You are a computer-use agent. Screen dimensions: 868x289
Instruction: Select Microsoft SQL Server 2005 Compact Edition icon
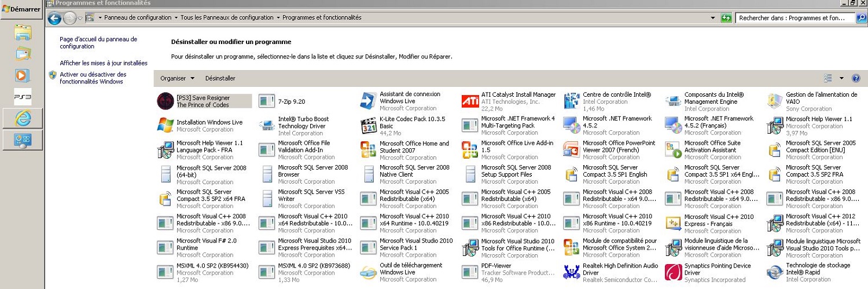tap(775, 149)
